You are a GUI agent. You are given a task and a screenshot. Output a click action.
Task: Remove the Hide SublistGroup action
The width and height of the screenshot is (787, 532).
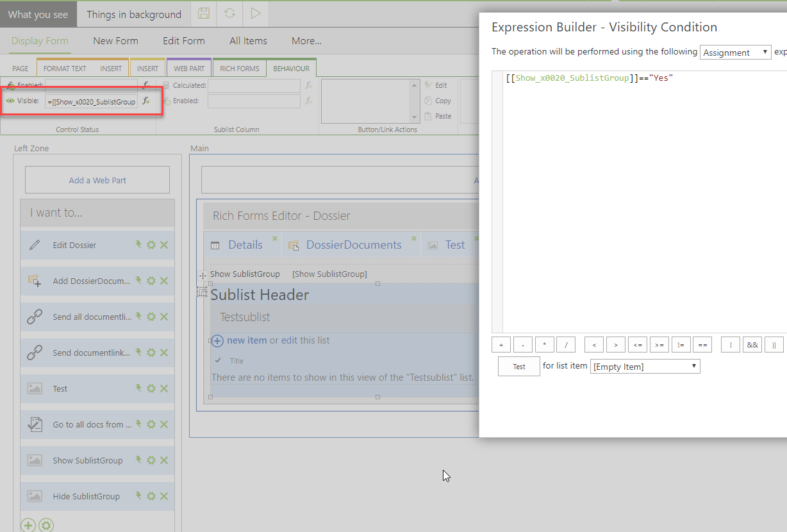tap(164, 496)
